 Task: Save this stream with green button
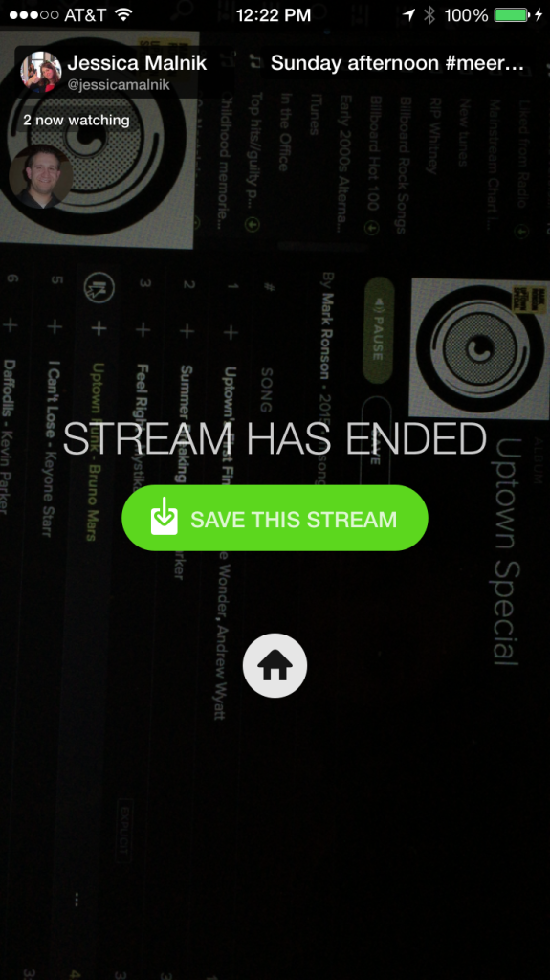[x=275, y=518]
